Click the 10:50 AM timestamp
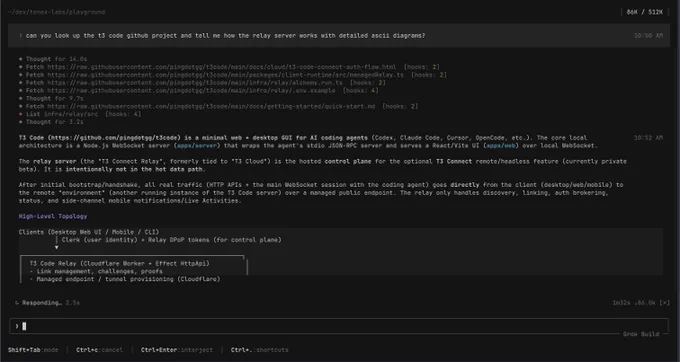This screenshot has width=680, height=362. [648, 36]
